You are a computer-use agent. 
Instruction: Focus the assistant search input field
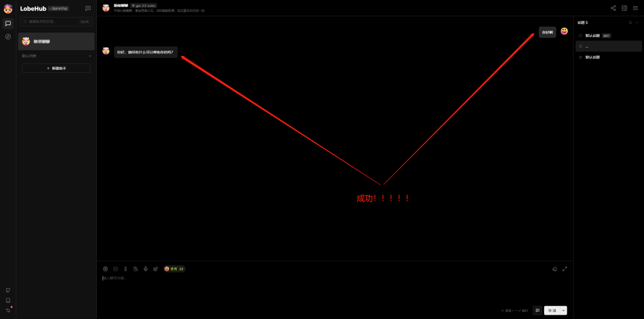(53, 21)
